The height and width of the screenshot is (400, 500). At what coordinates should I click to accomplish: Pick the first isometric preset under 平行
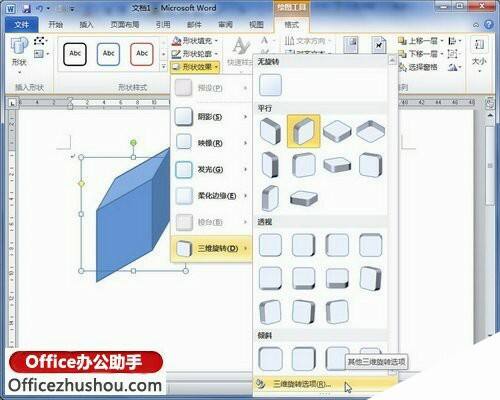click(270, 131)
